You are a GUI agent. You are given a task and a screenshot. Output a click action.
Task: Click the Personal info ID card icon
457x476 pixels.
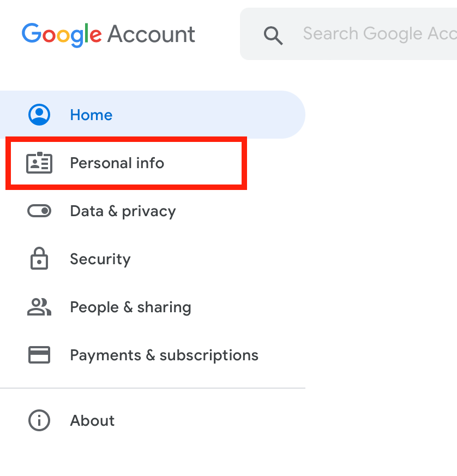[x=39, y=163]
